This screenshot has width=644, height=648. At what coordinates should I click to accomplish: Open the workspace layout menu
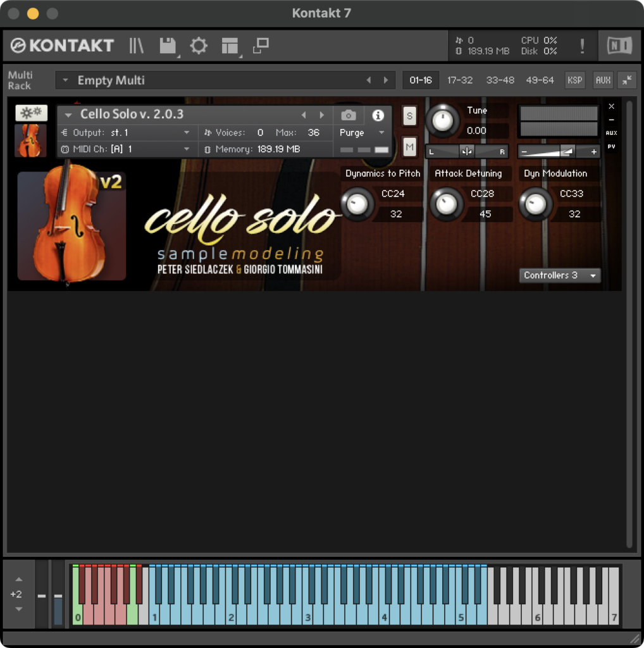pyautogui.click(x=230, y=46)
